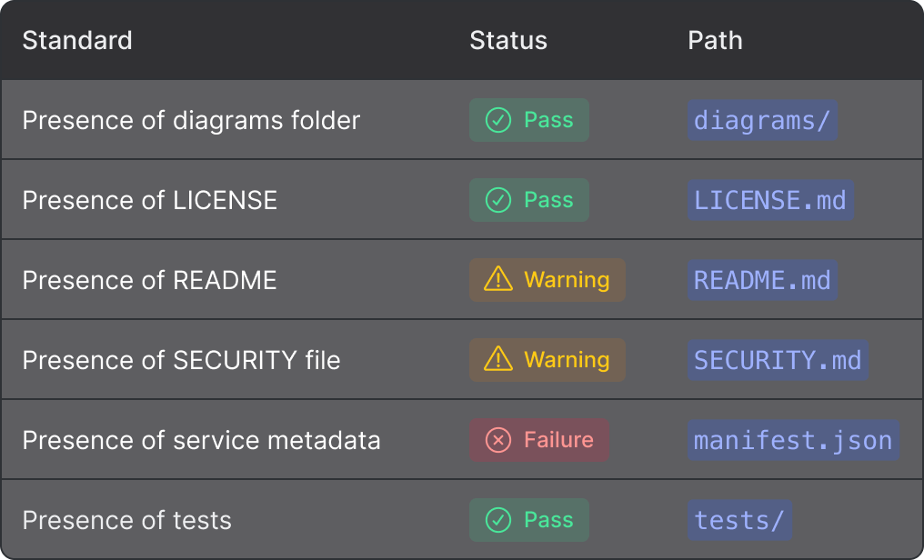Viewport: 924px width, 560px height.
Task: Click the Failure badge on service metadata row
Action: coord(538,439)
